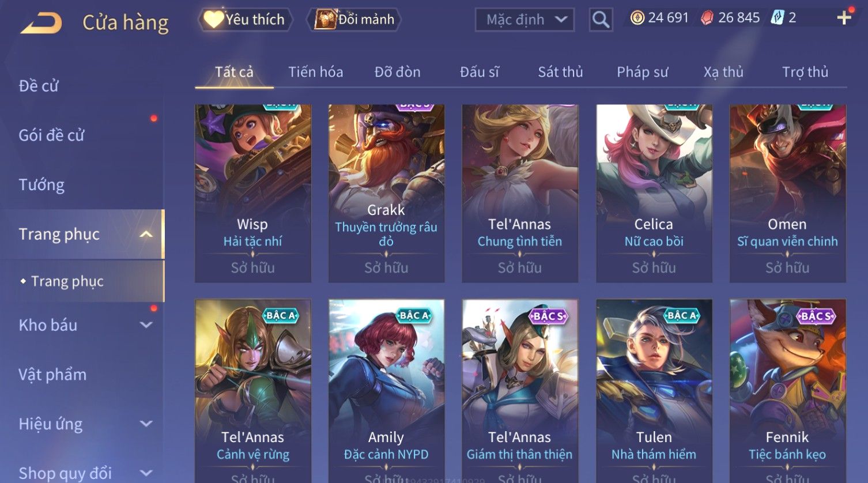Open the Mặc định sort dropdown
Screen dimensions: 868x483
[x=524, y=20]
